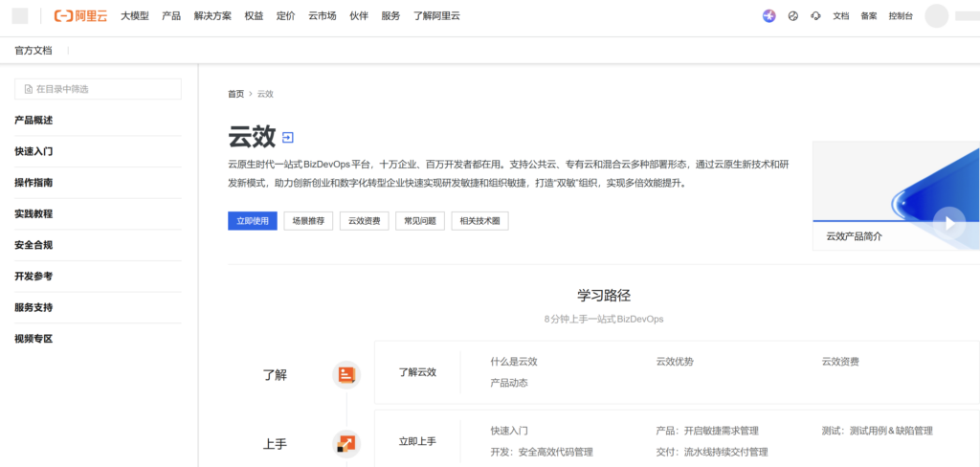Click the console entry icon beside 云效 title

(x=287, y=137)
